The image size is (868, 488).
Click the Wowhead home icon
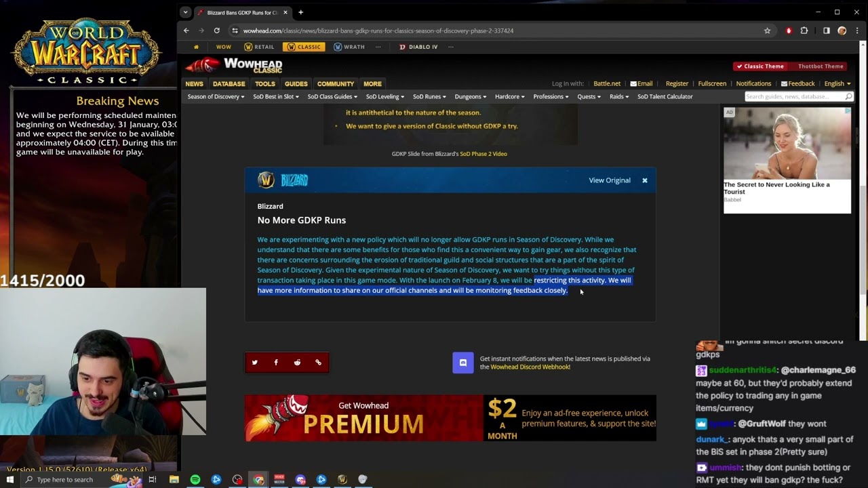point(196,47)
